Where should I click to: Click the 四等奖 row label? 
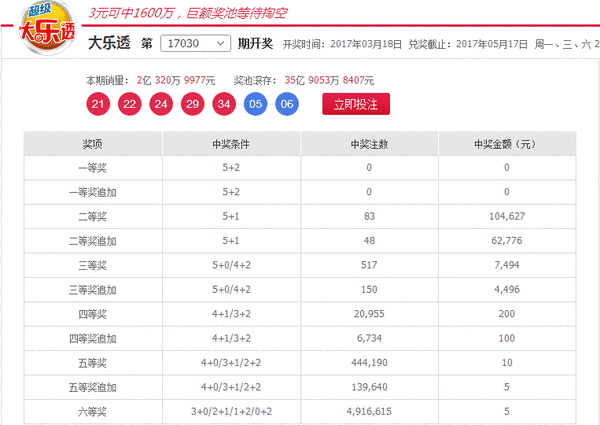click(93, 314)
